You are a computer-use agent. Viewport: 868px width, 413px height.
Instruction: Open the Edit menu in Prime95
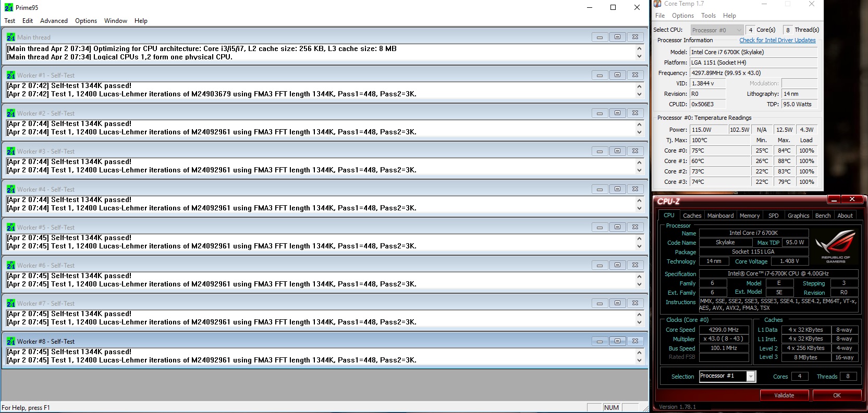click(x=28, y=21)
